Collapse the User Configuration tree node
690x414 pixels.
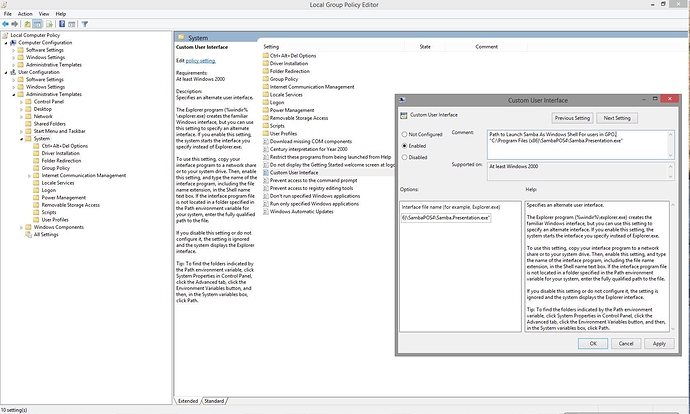6,73
